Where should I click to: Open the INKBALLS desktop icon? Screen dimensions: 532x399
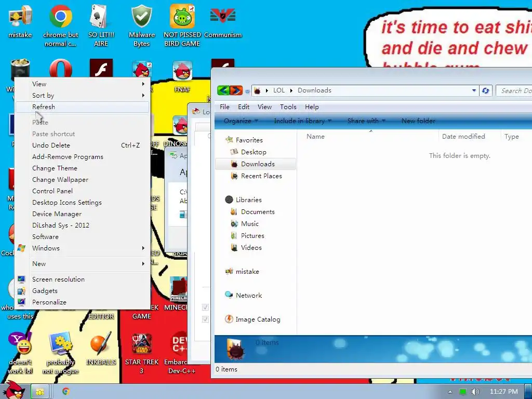click(x=101, y=349)
